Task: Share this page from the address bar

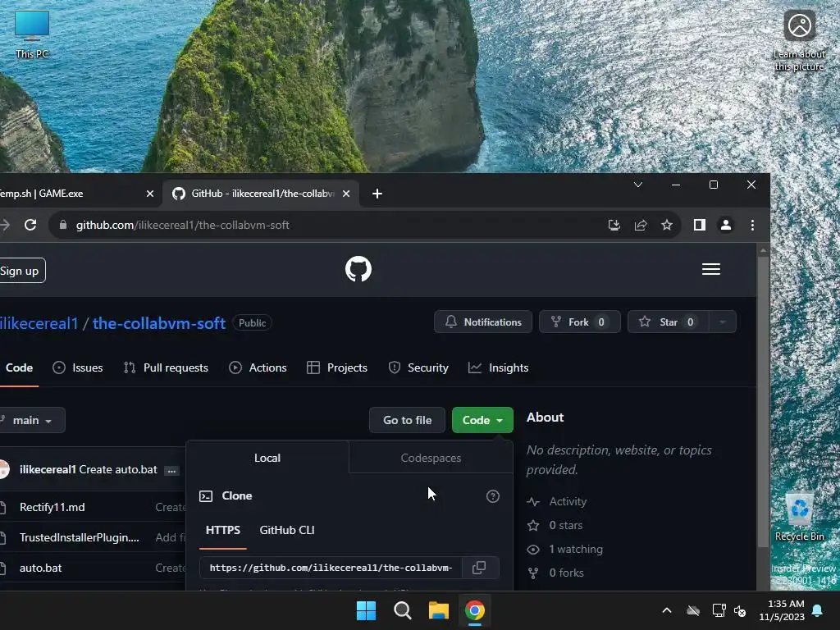Action: (x=641, y=225)
